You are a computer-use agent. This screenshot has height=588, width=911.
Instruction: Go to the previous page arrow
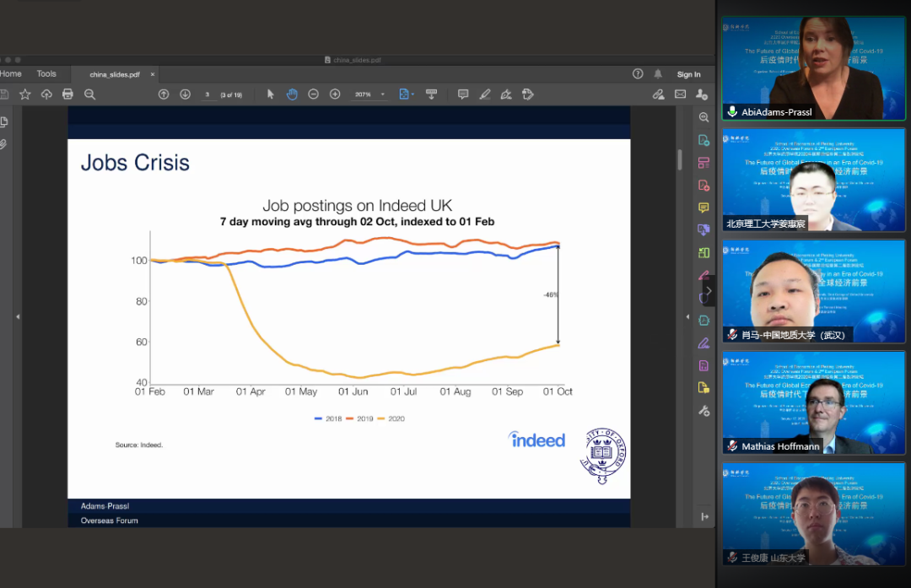tap(164, 94)
